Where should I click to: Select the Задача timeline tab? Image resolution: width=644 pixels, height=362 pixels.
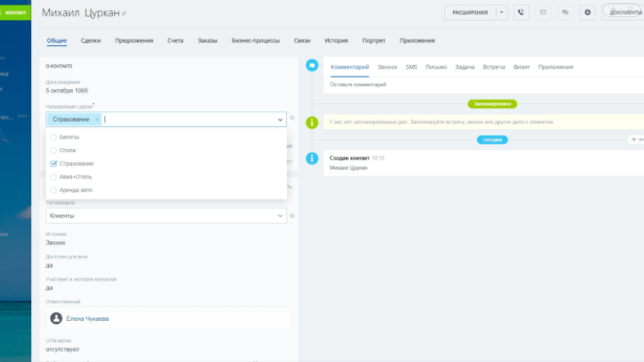[x=465, y=67]
